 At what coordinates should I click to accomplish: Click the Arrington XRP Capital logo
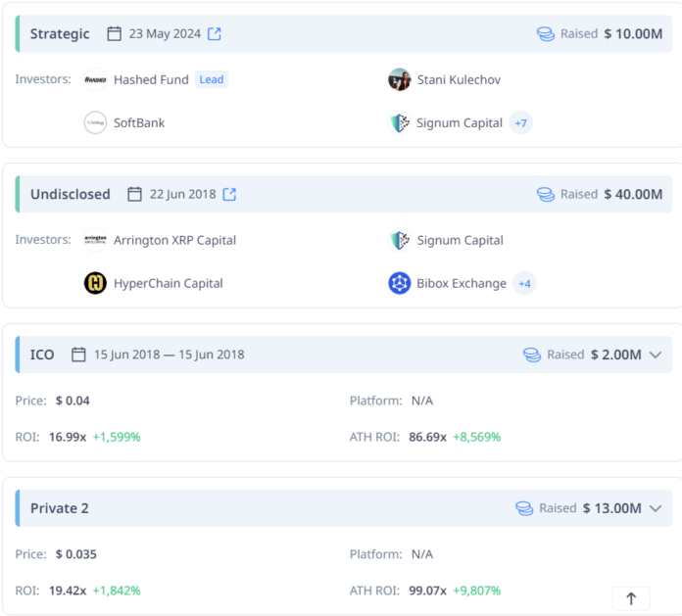point(95,240)
